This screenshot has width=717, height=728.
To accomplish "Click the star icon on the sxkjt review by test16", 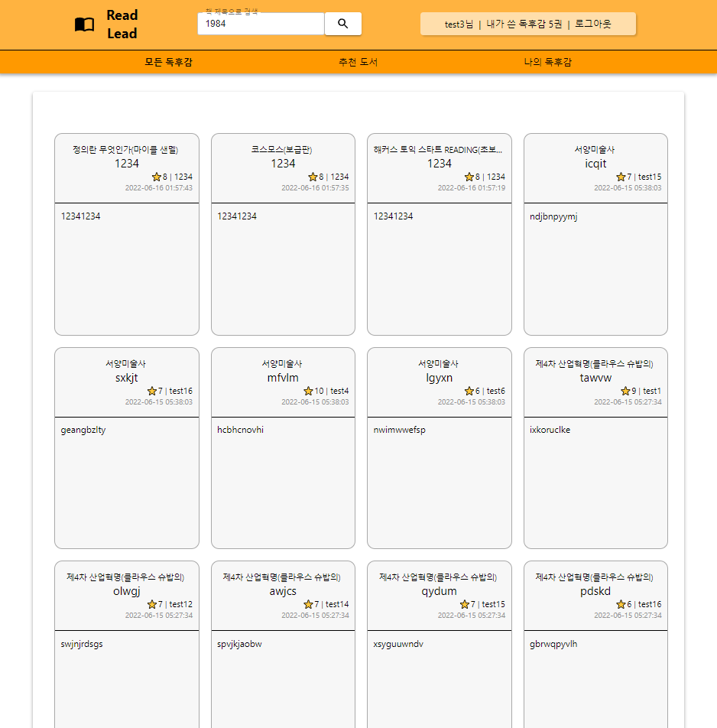I will pyautogui.click(x=151, y=391).
